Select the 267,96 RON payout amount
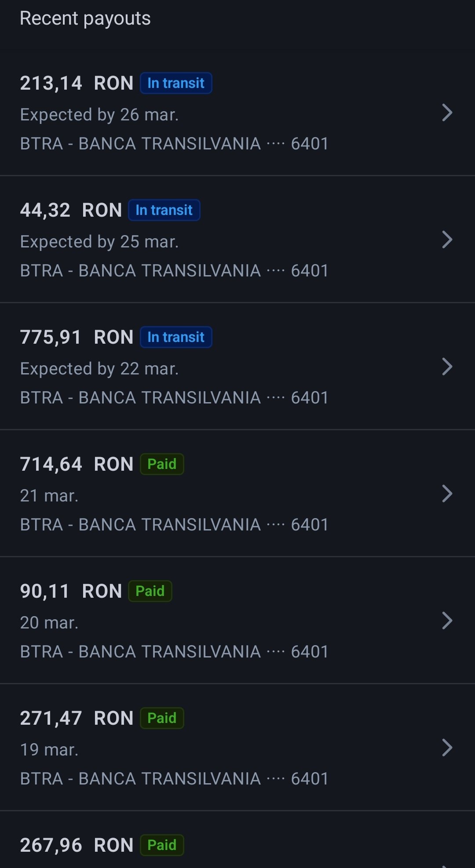 [x=77, y=845]
